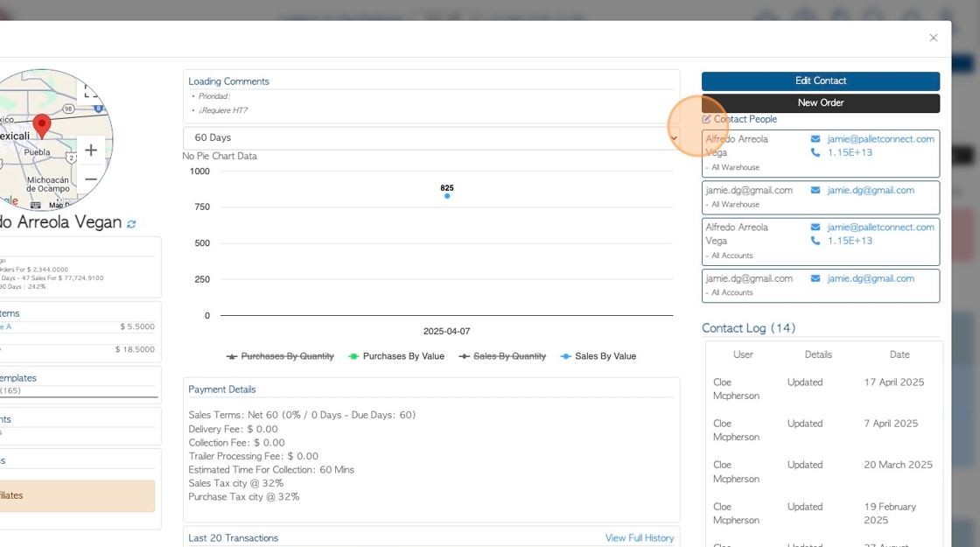Zoom out on the map
The height and width of the screenshot is (547, 980).
click(91, 179)
